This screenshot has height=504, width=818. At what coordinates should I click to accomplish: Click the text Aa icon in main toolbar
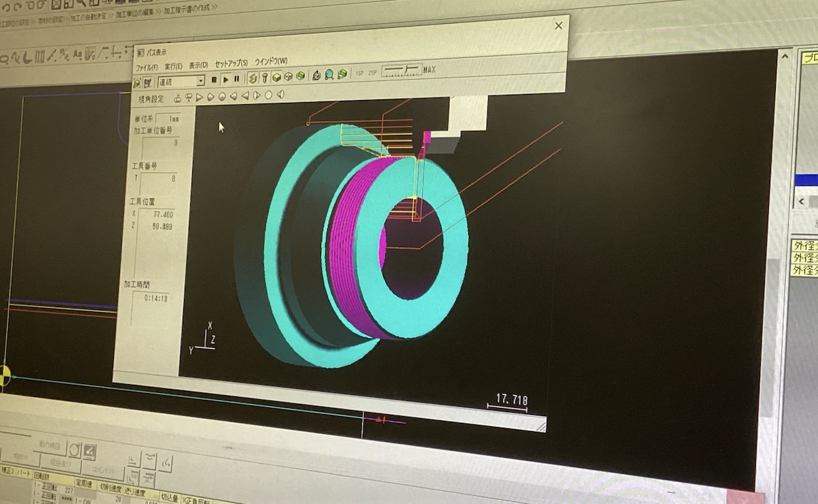pyautogui.click(x=77, y=53)
